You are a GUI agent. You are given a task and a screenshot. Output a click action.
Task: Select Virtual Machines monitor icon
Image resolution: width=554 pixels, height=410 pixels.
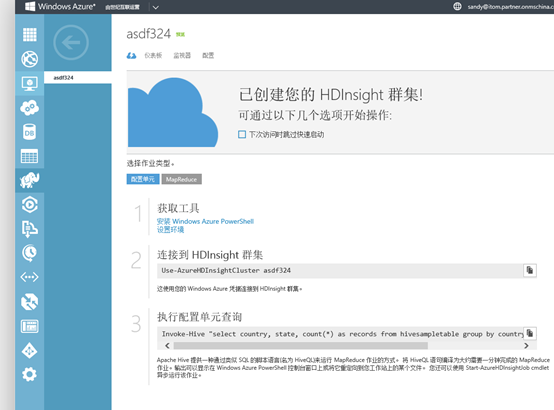pyautogui.click(x=30, y=84)
